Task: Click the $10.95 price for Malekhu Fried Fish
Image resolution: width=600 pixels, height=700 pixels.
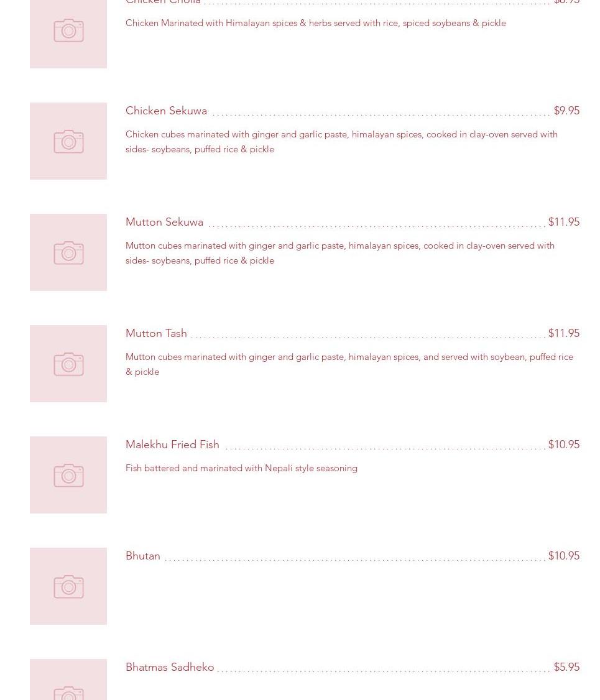Action: [x=563, y=444]
